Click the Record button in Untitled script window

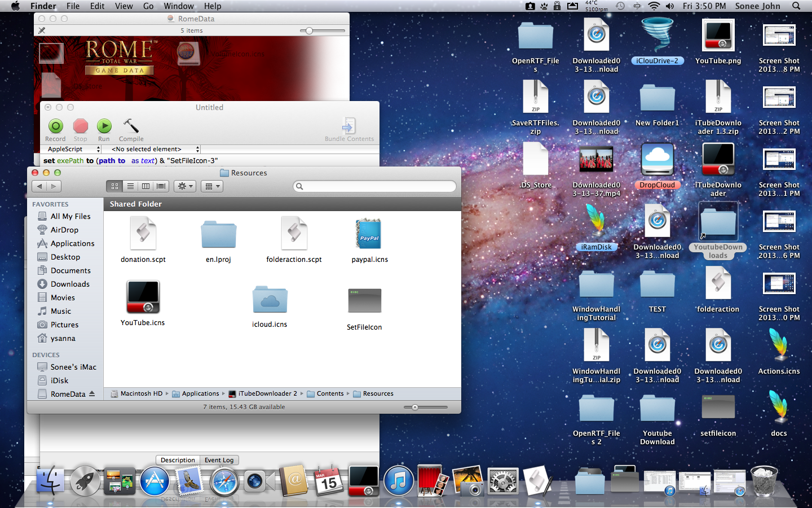pyautogui.click(x=55, y=130)
